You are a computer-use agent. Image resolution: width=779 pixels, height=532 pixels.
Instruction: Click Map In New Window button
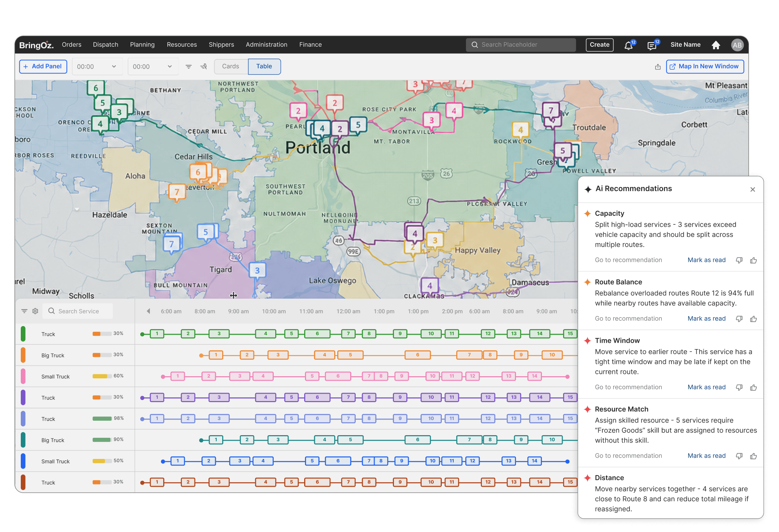pos(705,66)
